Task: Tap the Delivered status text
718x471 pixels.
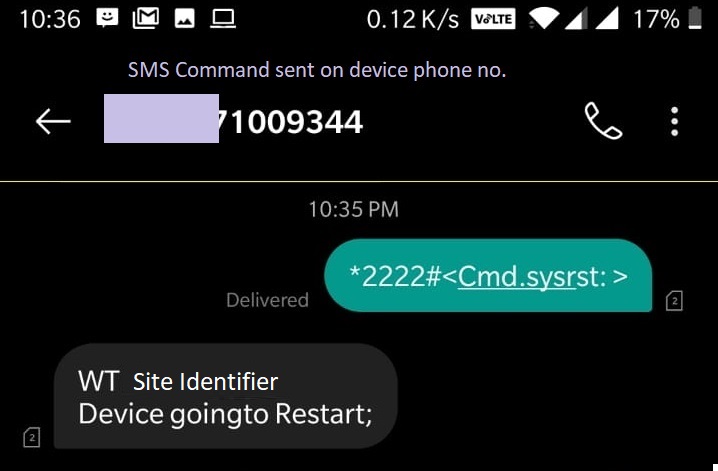Action: [267, 300]
